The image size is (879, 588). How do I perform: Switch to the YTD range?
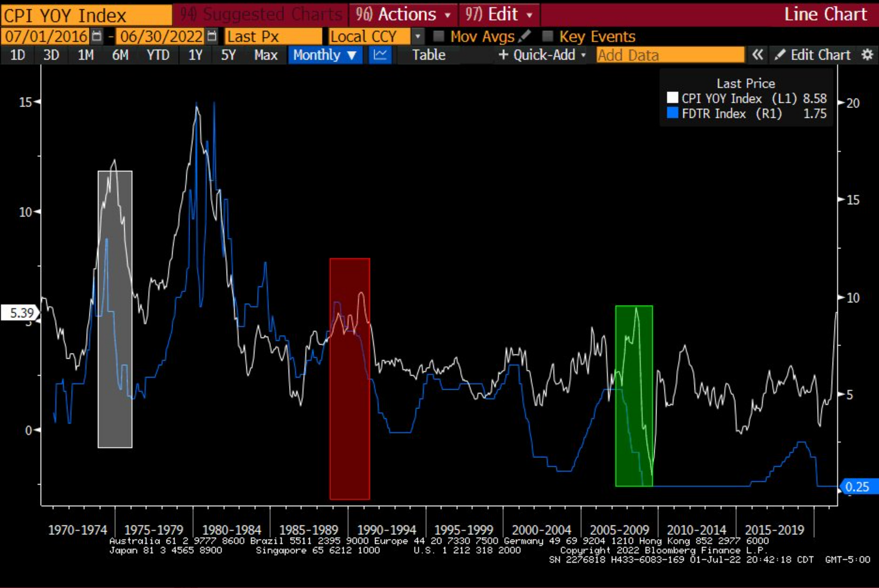click(158, 55)
